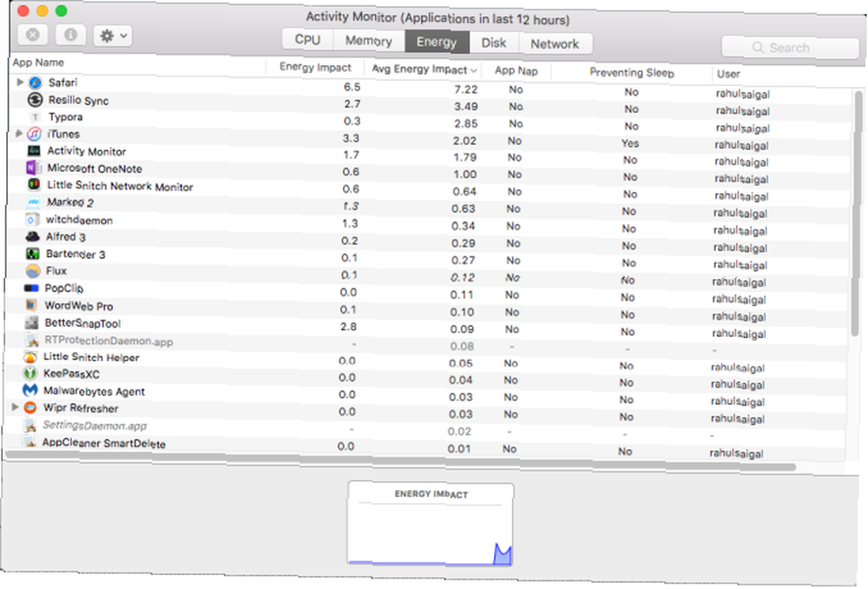Click the iTunes music note icon
The width and height of the screenshot is (868, 589).
point(35,134)
